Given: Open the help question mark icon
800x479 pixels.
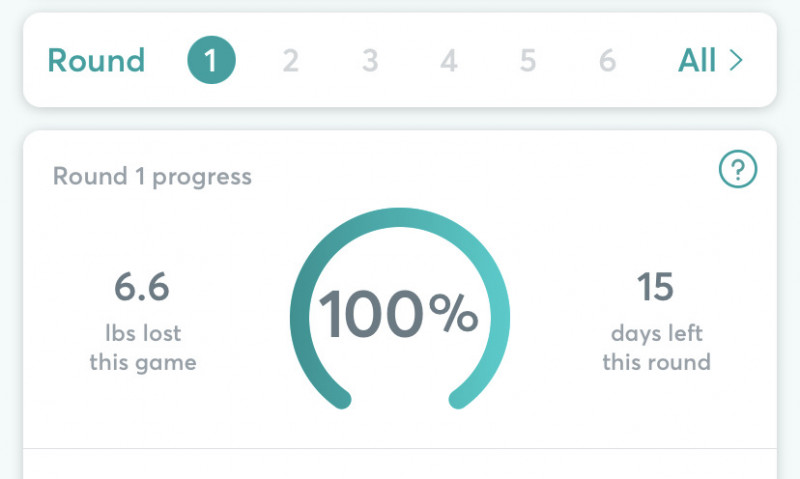Looking at the screenshot, I should pos(738,171).
